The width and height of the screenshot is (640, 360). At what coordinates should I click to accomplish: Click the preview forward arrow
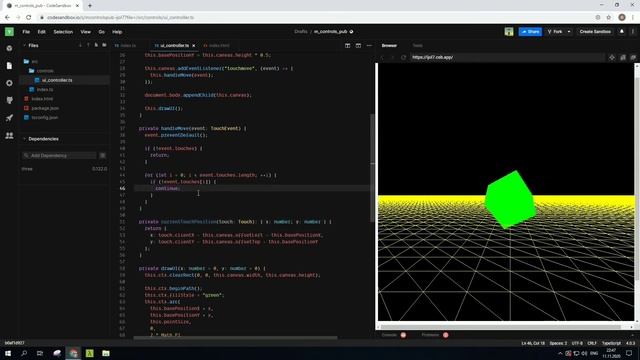[393, 58]
